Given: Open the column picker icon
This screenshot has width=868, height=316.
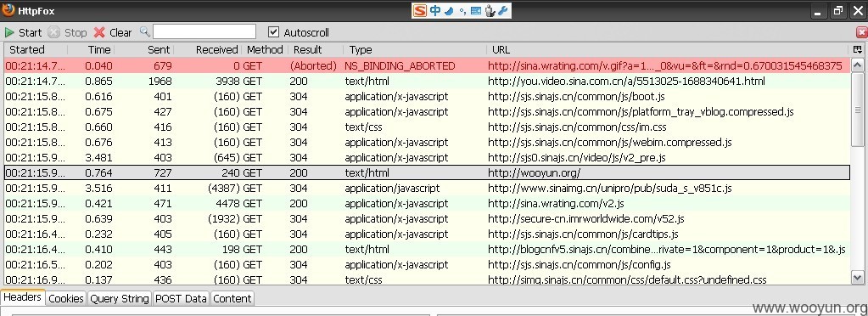Looking at the screenshot, I should click(858, 49).
